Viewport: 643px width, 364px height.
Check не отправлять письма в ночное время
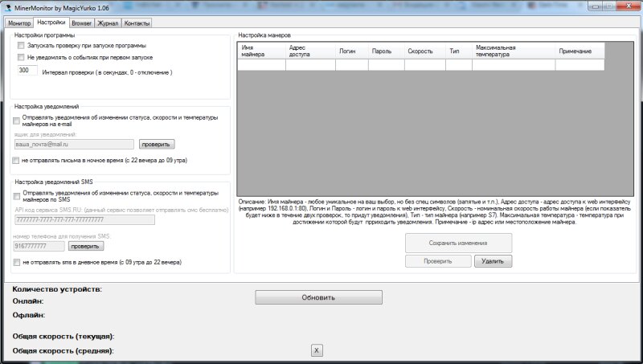point(17,161)
